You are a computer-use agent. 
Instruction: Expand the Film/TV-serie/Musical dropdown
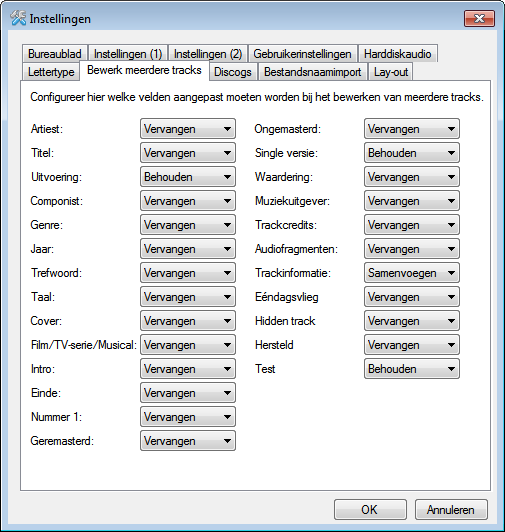(188, 344)
